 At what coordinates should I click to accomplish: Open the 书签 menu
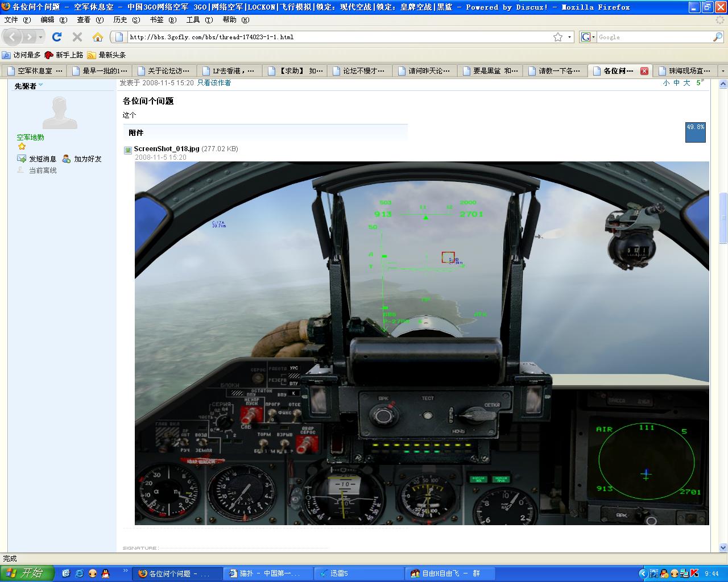point(163,19)
